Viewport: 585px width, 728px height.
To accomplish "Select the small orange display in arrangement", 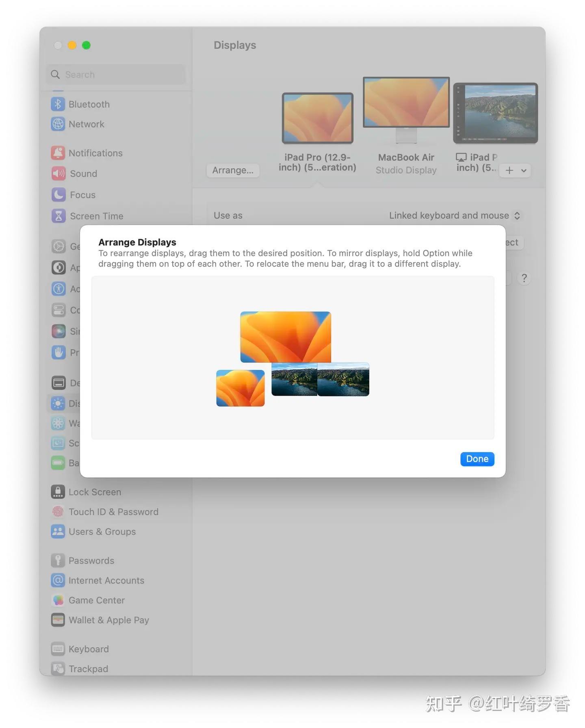I will pos(240,388).
